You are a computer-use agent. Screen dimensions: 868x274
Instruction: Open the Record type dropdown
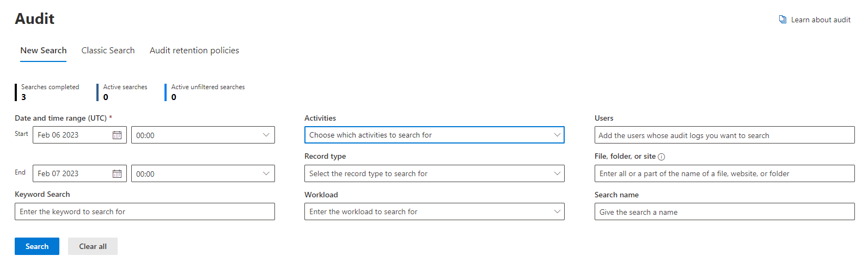coord(435,173)
